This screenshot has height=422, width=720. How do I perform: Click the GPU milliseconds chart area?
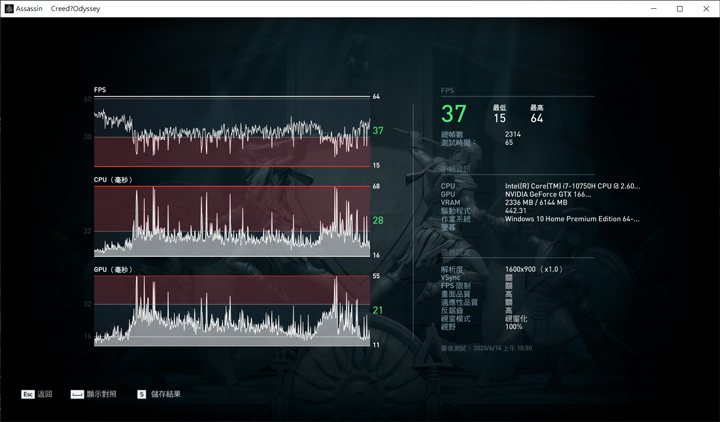click(232, 311)
